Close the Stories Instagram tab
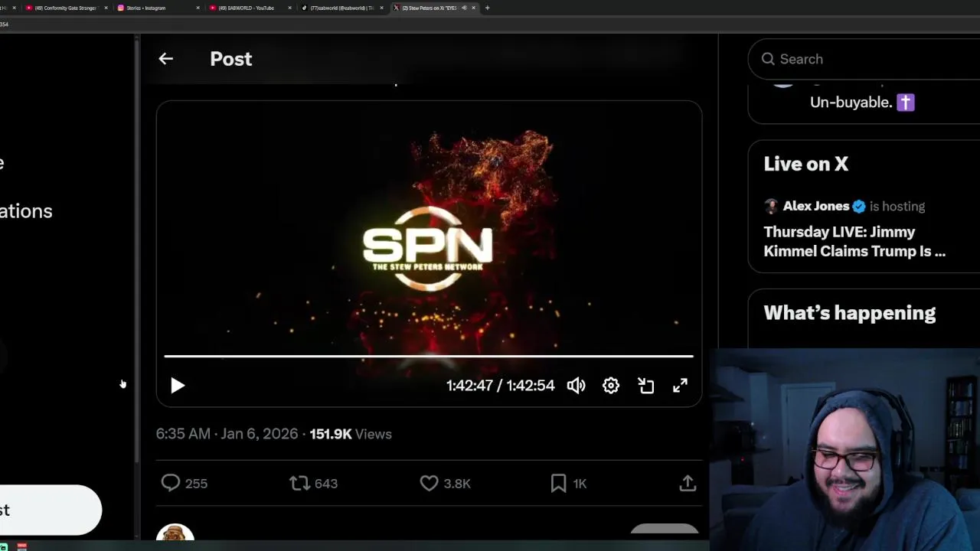The width and height of the screenshot is (980, 551). [x=198, y=8]
